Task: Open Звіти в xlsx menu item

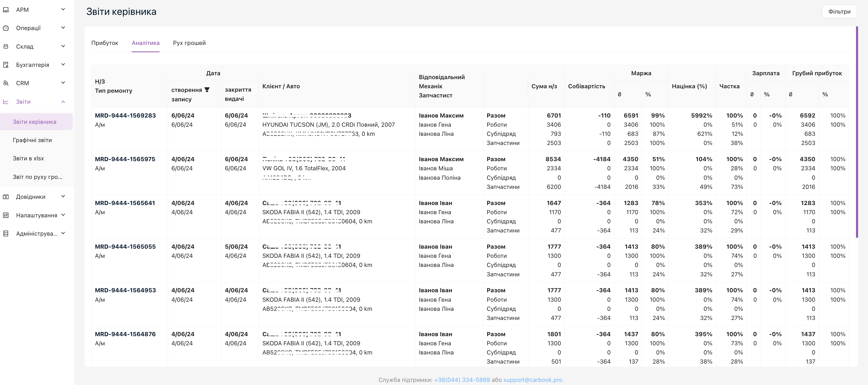Action: click(28, 159)
